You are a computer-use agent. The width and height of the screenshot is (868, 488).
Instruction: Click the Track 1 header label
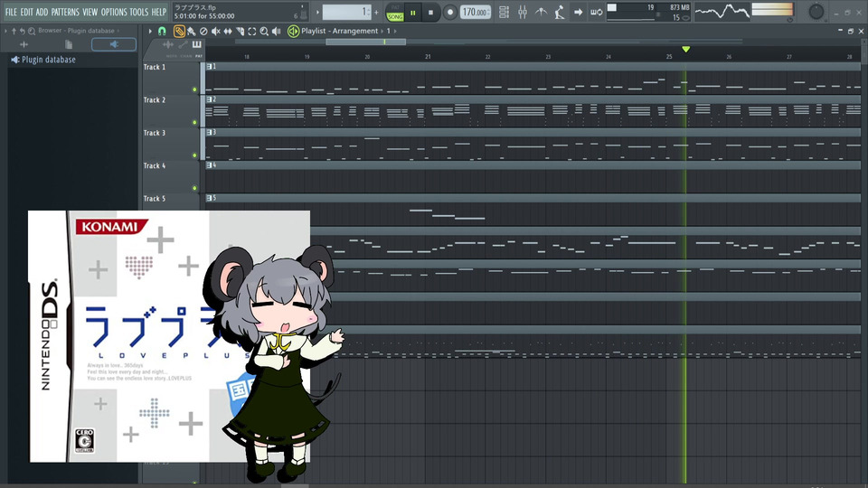click(155, 67)
